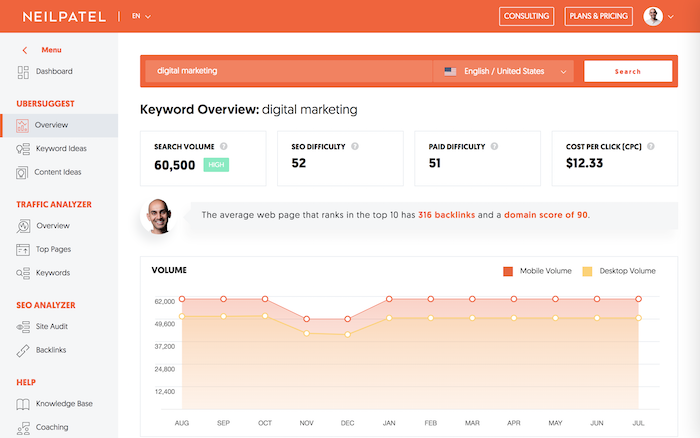Click the paid difficulty value 51
Screen dimensions: 700x438
click(x=435, y=163)
